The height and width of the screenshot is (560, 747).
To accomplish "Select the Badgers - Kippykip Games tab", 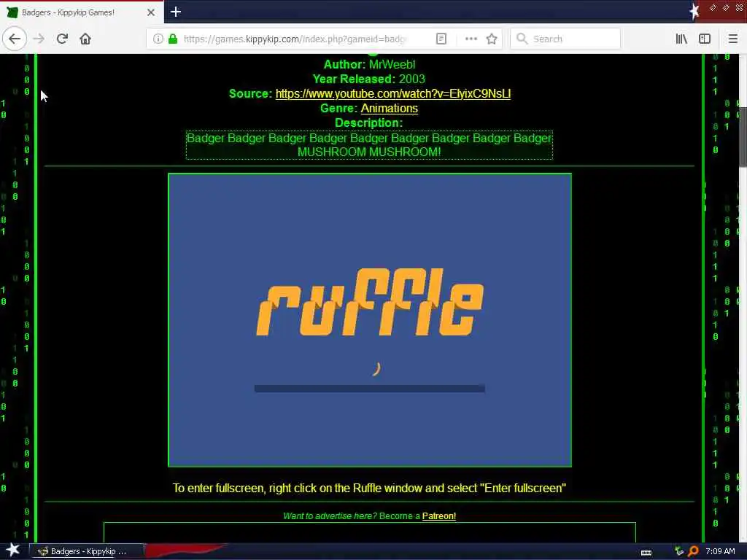I will [82, 12].
